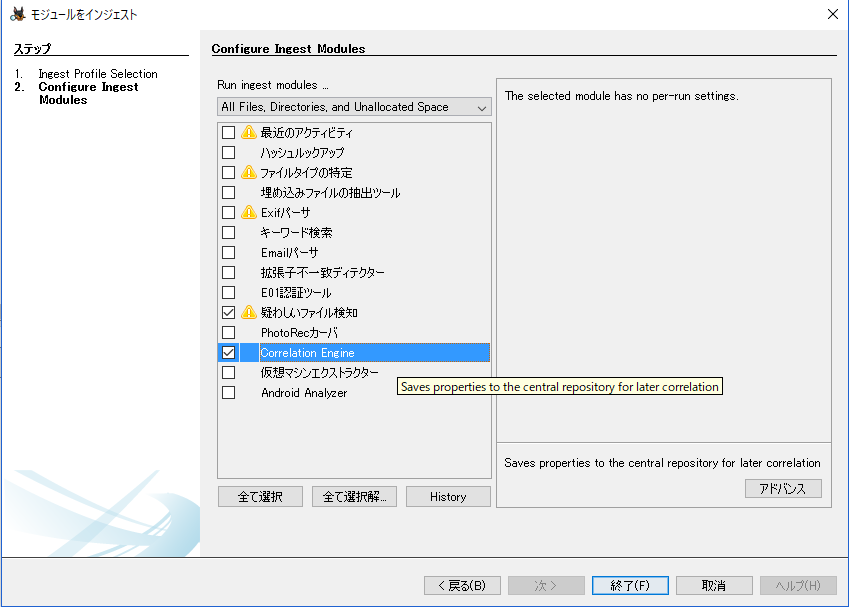The width and height of the screenshot is (849, 607).
Task: Check the キーワード検索 module checkbox
Action: click(228, 233)
